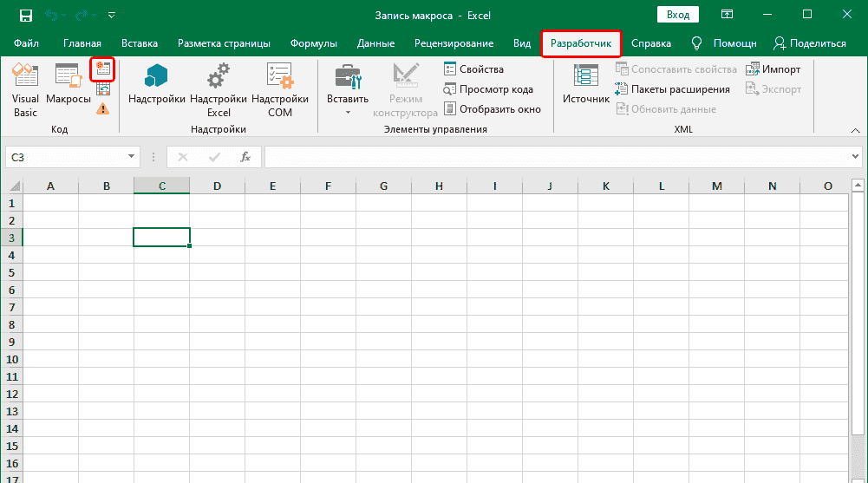This screenshot has width=868, height=483.
Task: Open the Name Box dropdown arrow
Action: pyautogui.click(x=132, y=157)
